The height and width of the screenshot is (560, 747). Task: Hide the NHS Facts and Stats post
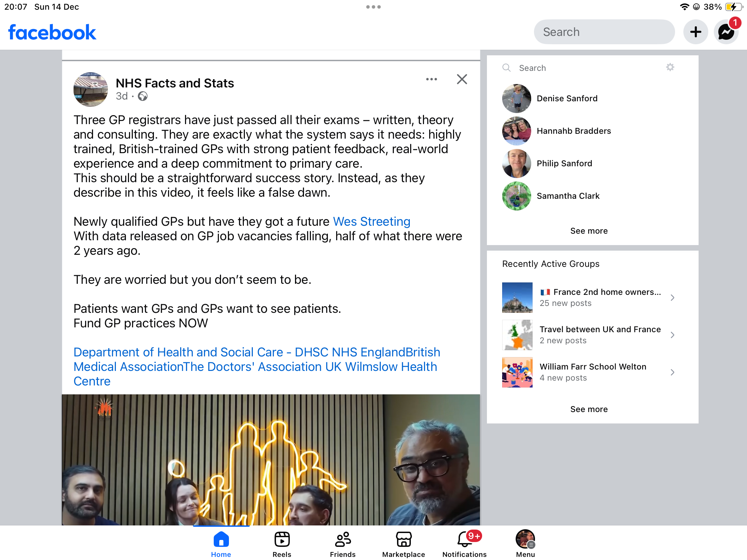[x=462, y=79]
